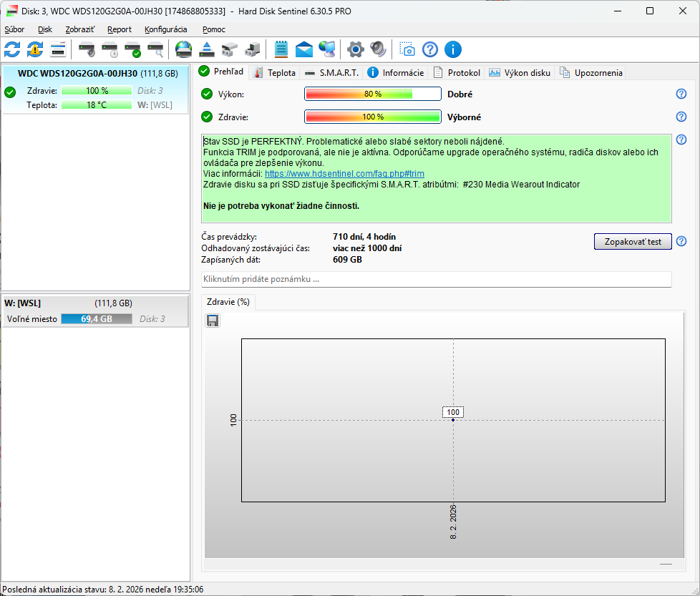
Task: Switch to the Informácie tab
Action: click(x=396, y=73)
